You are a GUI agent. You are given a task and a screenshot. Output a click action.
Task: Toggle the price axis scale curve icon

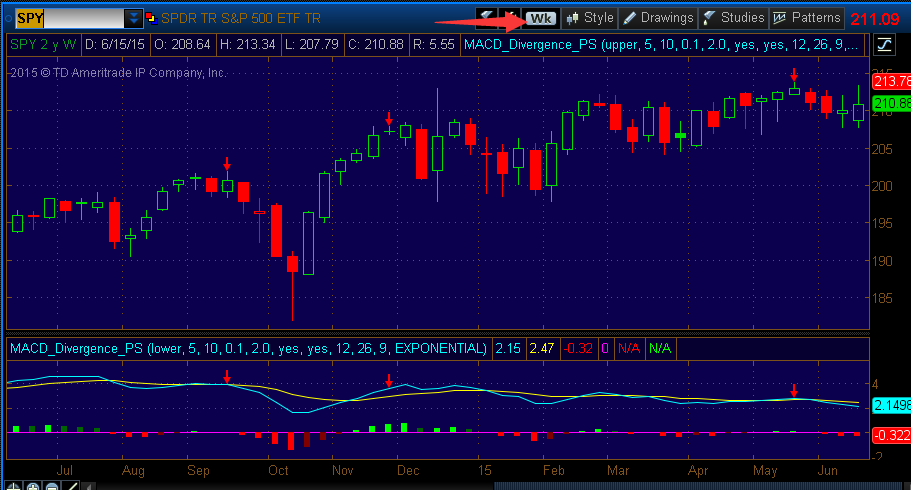(x=884, y=45)
